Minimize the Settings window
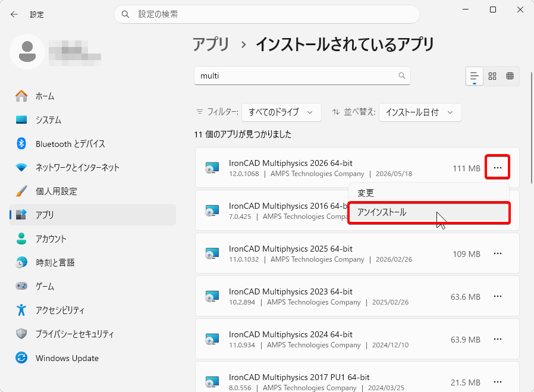The height and width of the screenshot is (392, 534). coord(466,10)
